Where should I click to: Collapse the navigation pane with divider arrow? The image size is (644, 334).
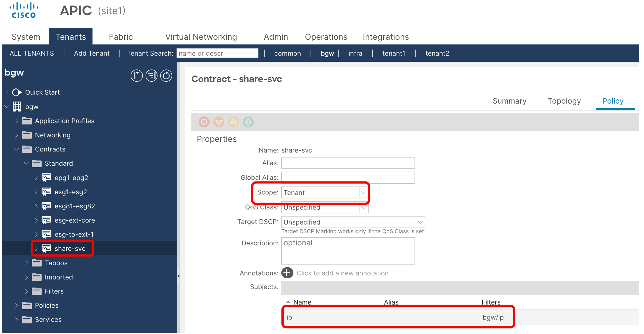[x=178, y=276]
